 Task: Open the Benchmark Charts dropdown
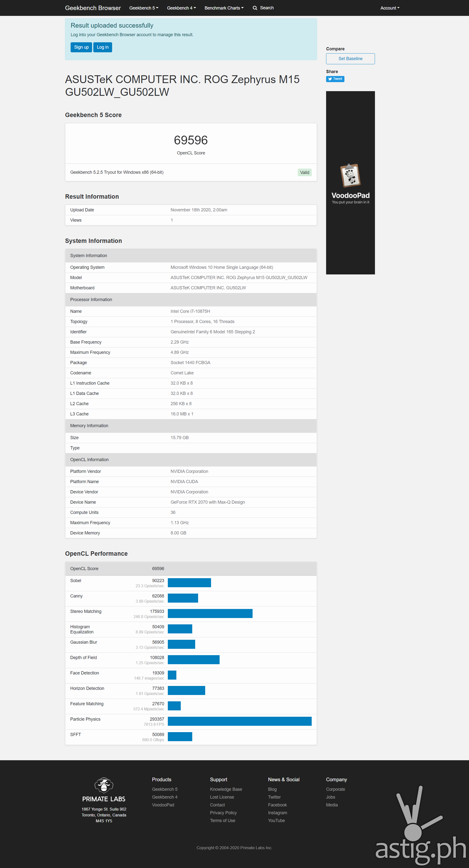click(224, 8)
